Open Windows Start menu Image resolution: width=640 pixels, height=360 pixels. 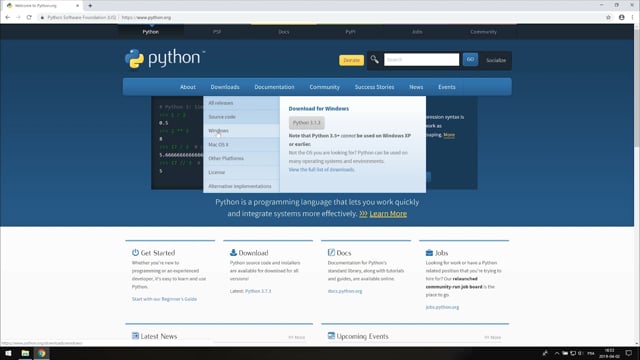pyautogui.click(x=8, y=353)
